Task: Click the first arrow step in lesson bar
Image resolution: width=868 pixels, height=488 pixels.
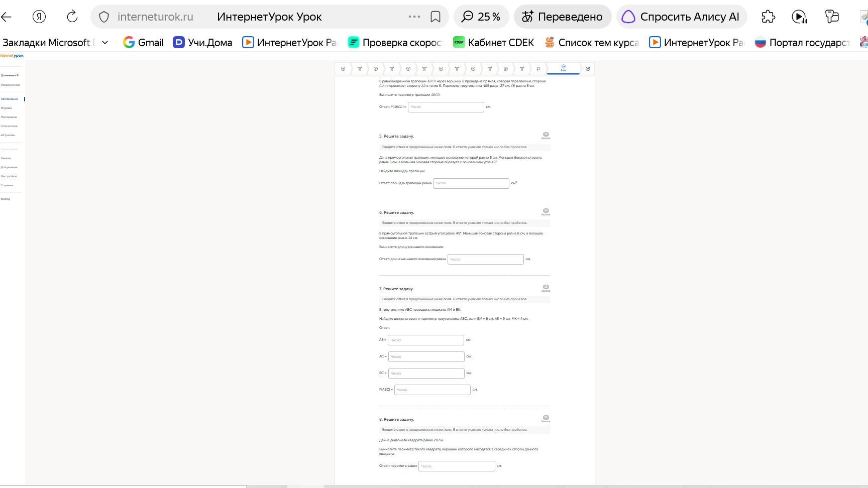Action: coord(343,69)
